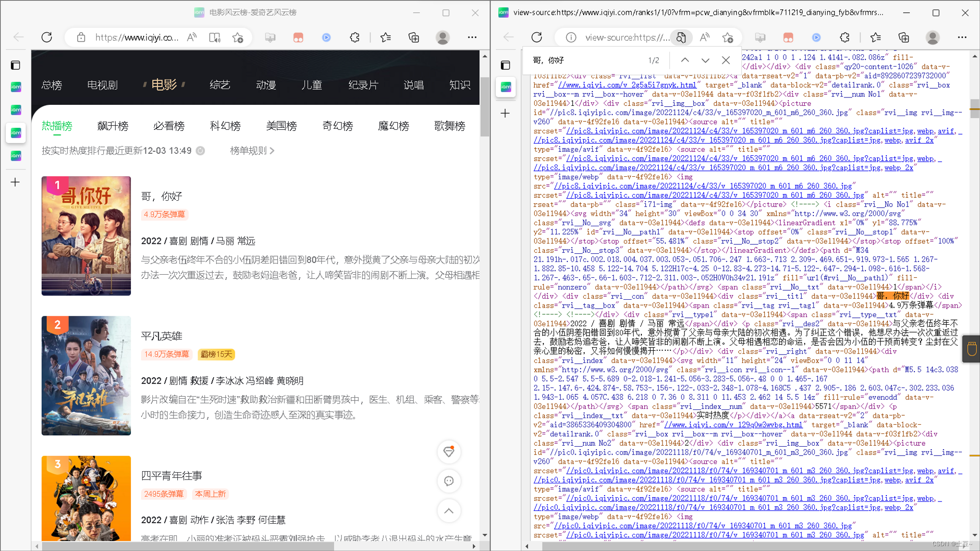Open the movie title 平凡英雄
This screenshot has width=980, height=551.
pyautogui.click(x=162, y=336)
